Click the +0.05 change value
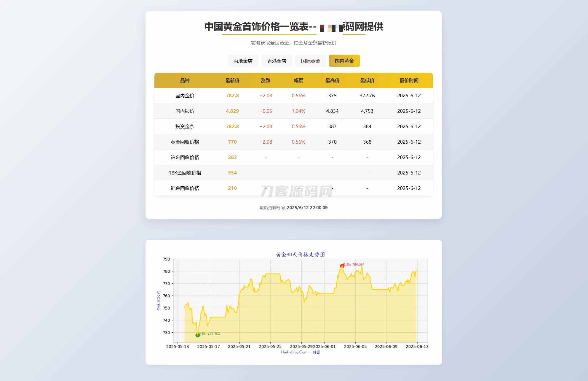Screen dimensions: 588x381 (x=266, y=111)
